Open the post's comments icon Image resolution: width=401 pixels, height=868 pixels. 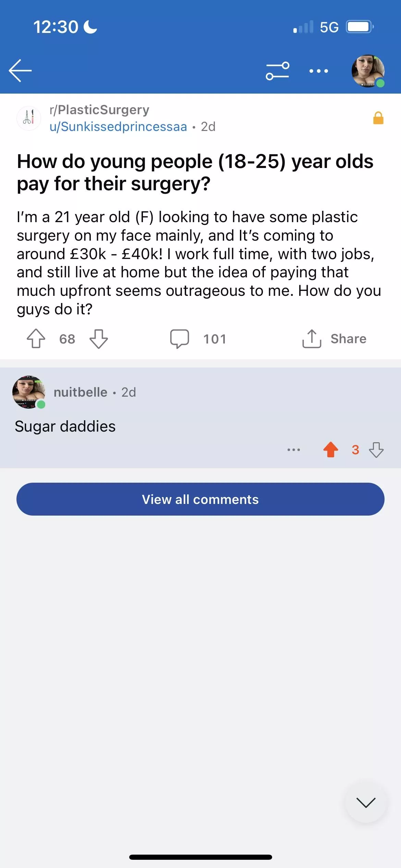click(180, 339)
